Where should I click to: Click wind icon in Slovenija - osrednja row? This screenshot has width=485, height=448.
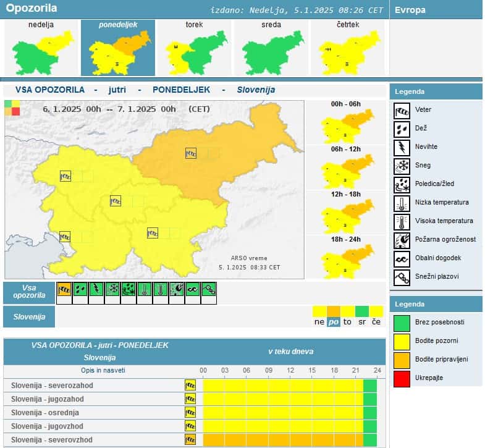point(190,413)
